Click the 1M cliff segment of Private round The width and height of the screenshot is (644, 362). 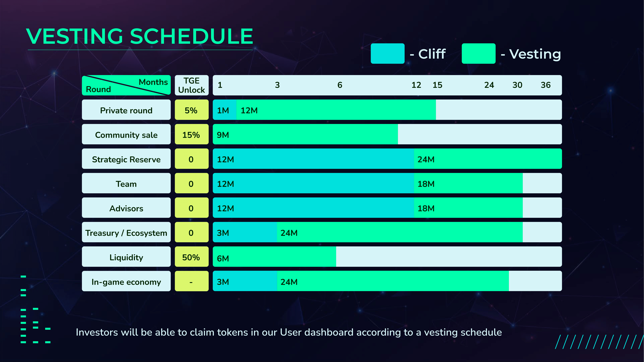[x=224, y=110]
